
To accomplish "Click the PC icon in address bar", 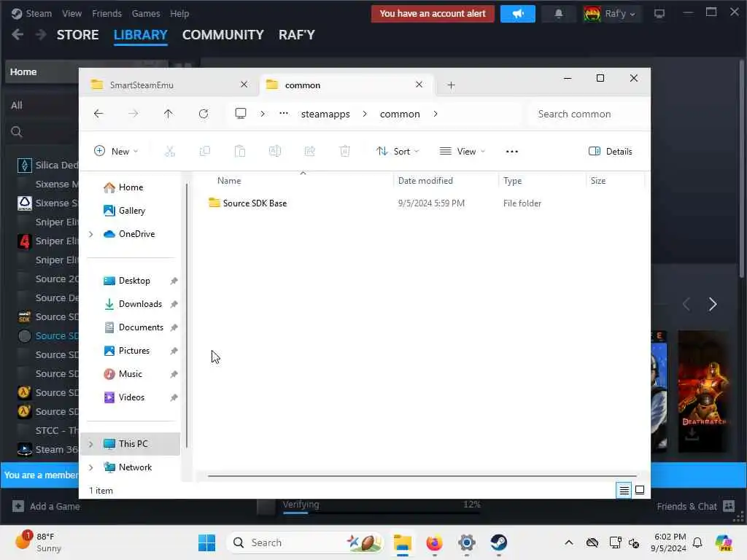I will point(241,113).
